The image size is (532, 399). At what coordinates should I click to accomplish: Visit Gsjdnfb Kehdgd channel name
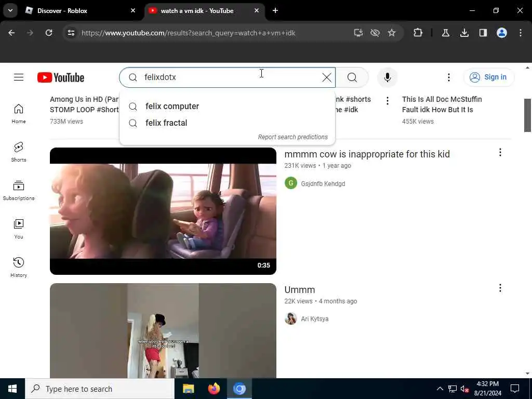point(323,183)
